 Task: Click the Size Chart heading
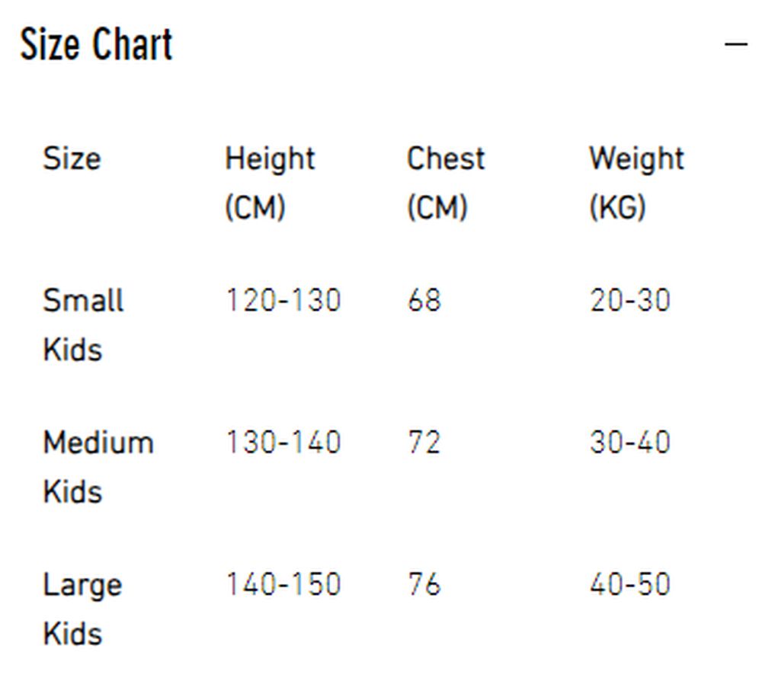pos(98,44)
